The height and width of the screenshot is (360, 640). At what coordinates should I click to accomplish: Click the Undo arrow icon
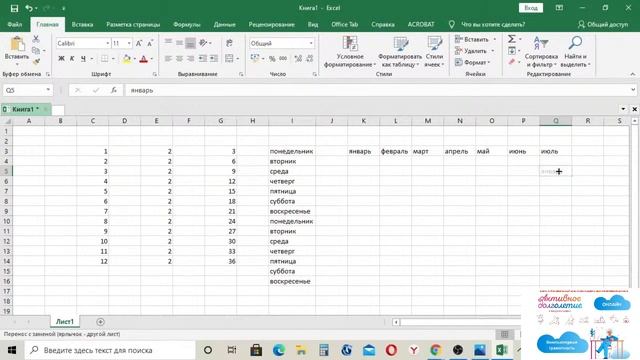(29, 8)
